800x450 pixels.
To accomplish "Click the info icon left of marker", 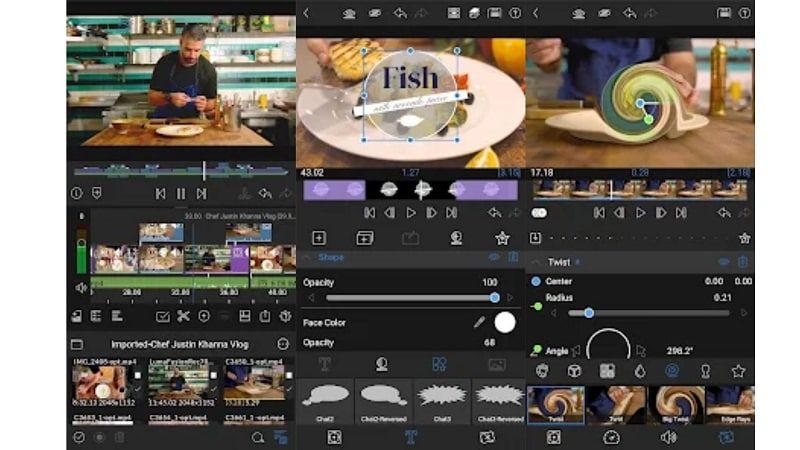I will 77,193.
